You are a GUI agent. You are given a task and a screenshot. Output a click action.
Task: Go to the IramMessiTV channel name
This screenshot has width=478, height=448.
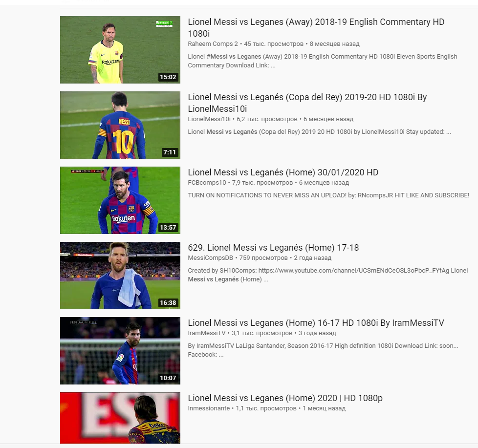[x=207, y=333]
